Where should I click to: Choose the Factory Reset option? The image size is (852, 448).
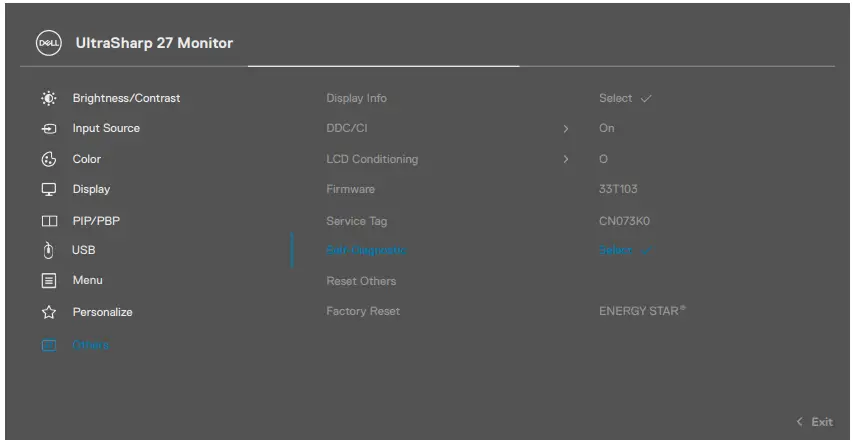click(362, 311)
